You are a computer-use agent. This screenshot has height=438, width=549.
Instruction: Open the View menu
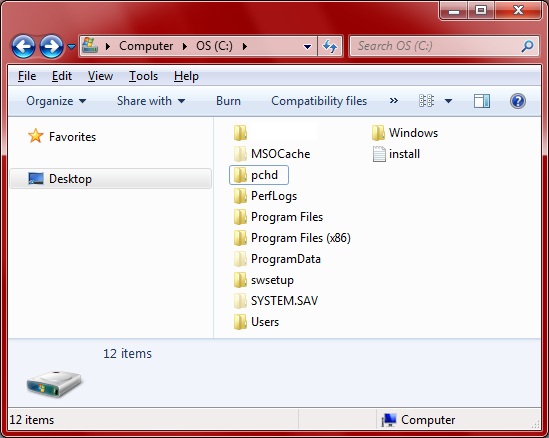[100, 76]
